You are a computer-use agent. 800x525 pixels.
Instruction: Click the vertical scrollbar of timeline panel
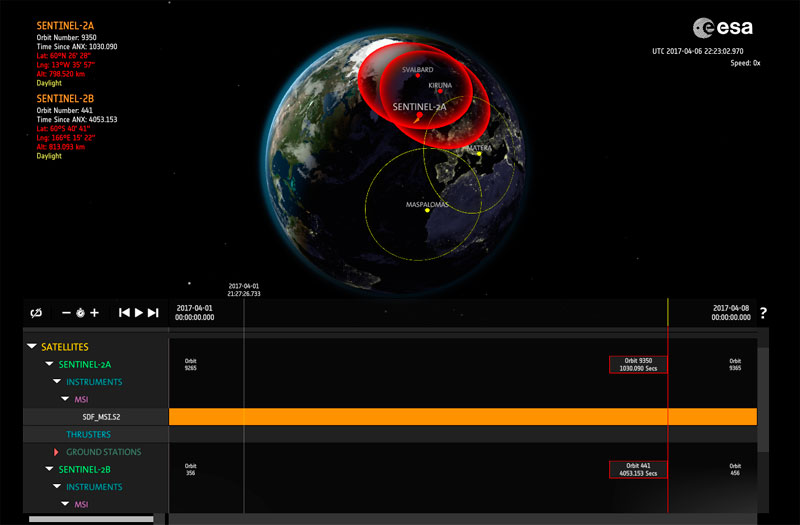pyautogui.click(x=763, y=400)
